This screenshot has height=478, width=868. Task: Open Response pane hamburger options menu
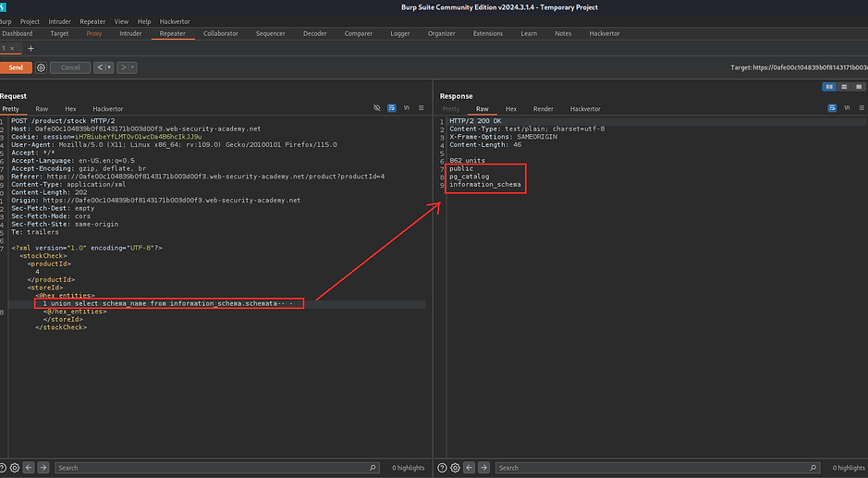[x=862, y=108]
